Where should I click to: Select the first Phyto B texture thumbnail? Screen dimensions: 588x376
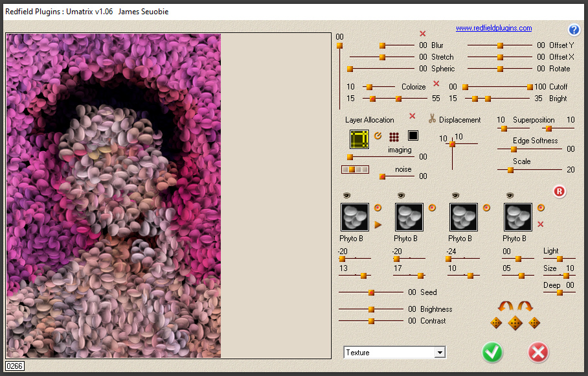click(x=354, y=217)
